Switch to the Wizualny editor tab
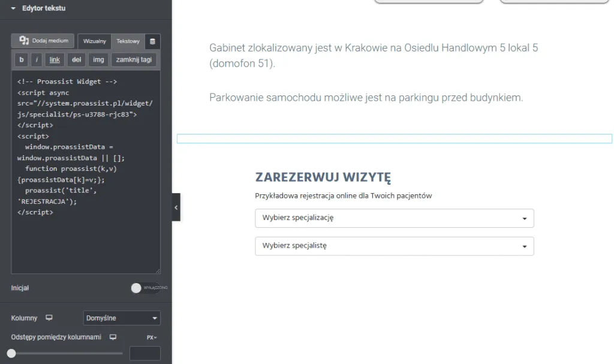 click(x=95, y=41)
